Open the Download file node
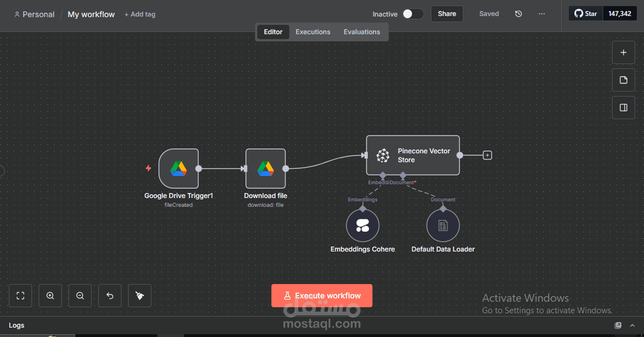This screenshot has height=337, width=644. click(266, 169)
